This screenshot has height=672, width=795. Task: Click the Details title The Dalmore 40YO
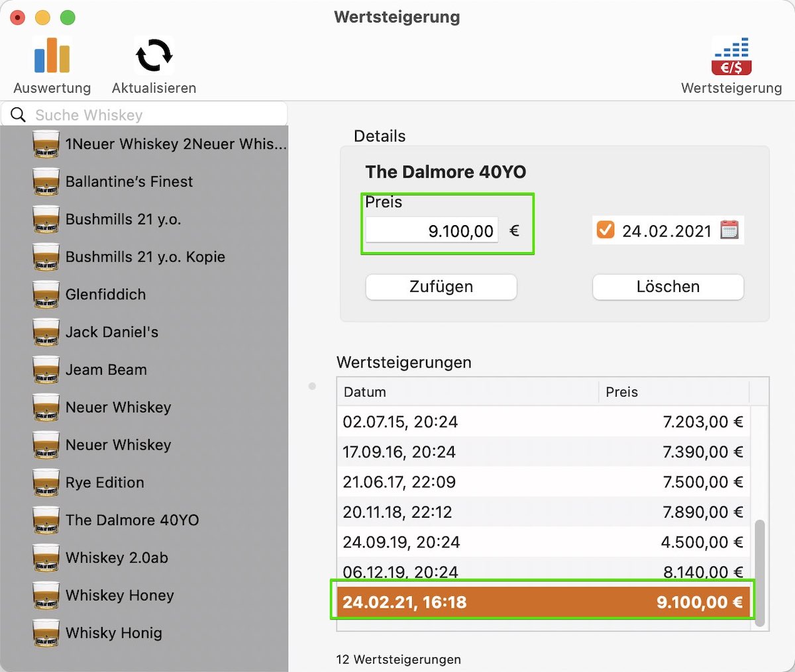446,172
